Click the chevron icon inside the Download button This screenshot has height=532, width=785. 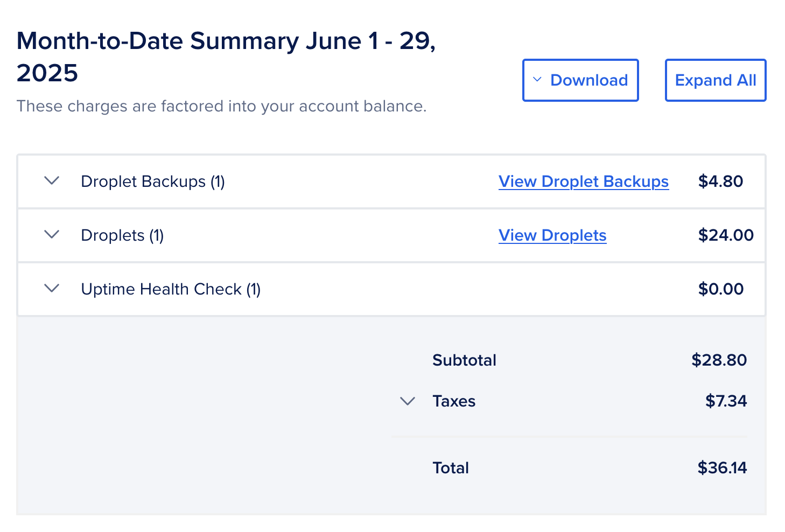(x=537, y=80)
